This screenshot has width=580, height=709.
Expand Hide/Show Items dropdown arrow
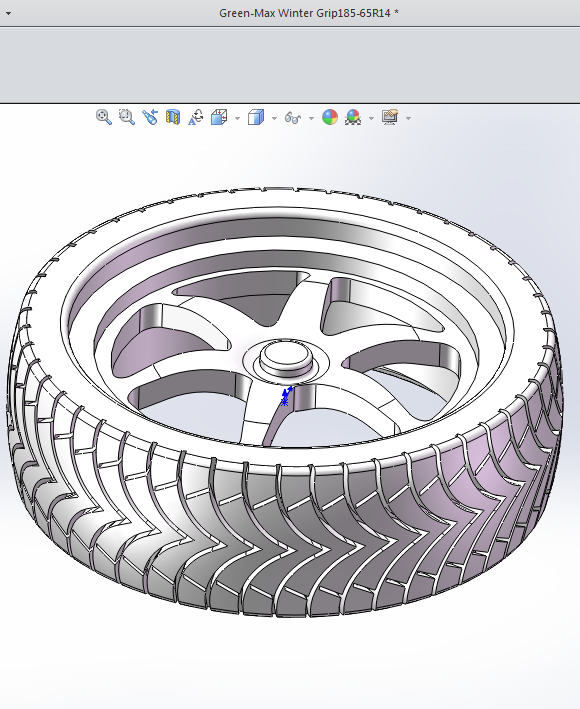(311, 118)
